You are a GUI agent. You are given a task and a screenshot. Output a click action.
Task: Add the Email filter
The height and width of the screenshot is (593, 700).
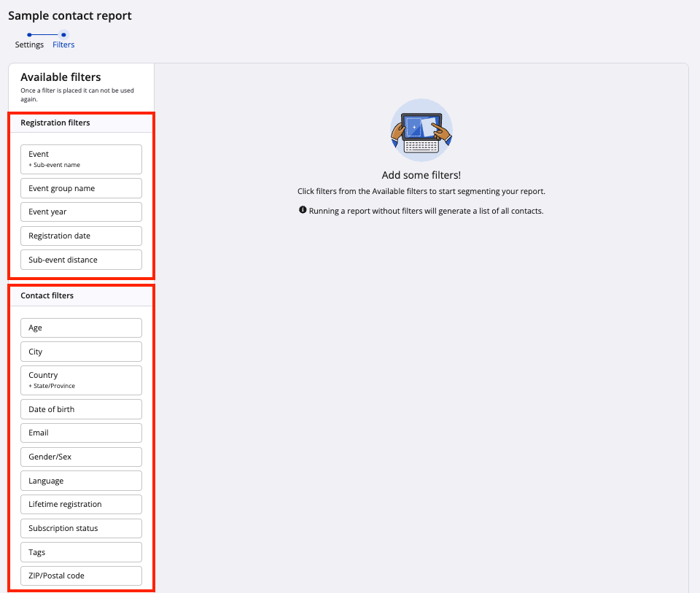81,433
